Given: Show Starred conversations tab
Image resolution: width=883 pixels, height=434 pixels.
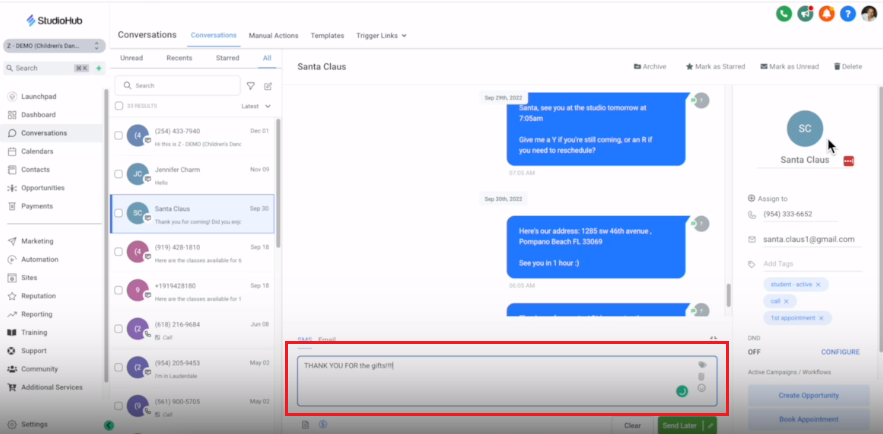Looking at the screenshot, I should tap(228, 58).
